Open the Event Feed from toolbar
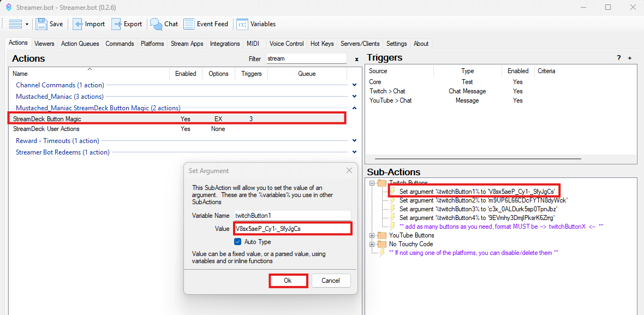The width and height of the screenshot is (644, 315). [x=189, y=24]
